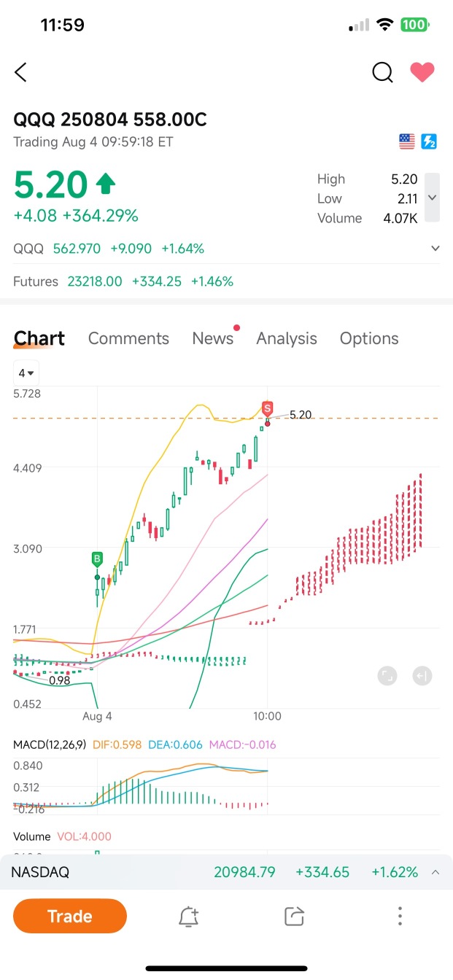
Task: Switch to the Comments tab
Action: 128,338
